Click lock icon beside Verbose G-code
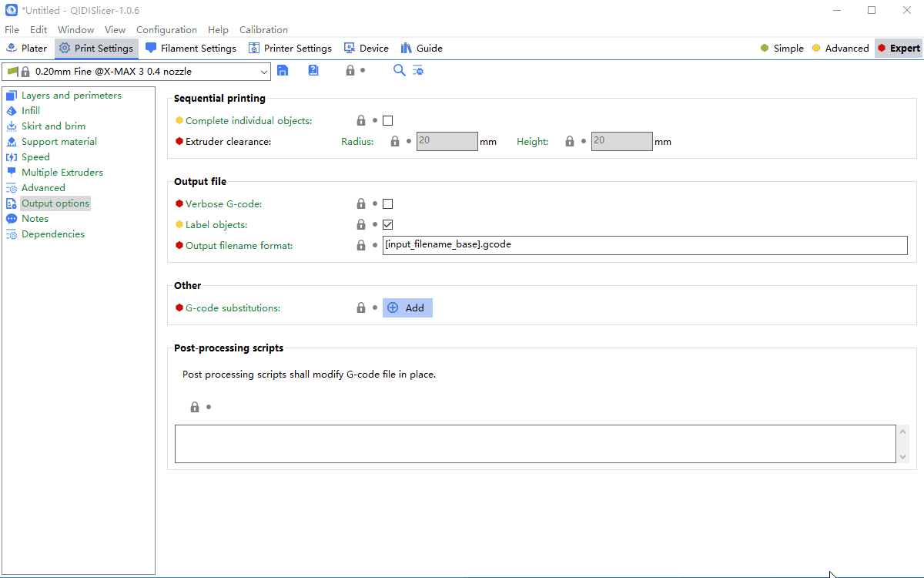This screenshot has width=924, height=578. coord(360,204)
